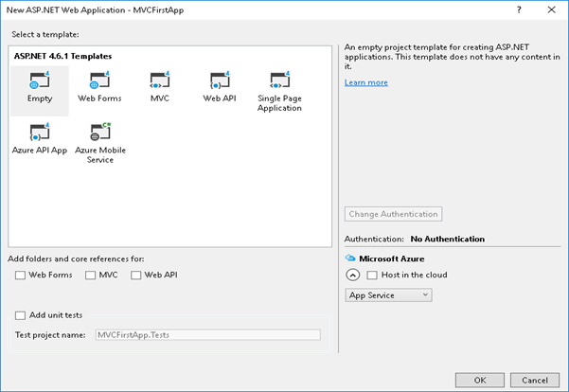Choose the Azure API App template
Image resolution: width=569 pixels, height=392 pixels.
(40, 134)
